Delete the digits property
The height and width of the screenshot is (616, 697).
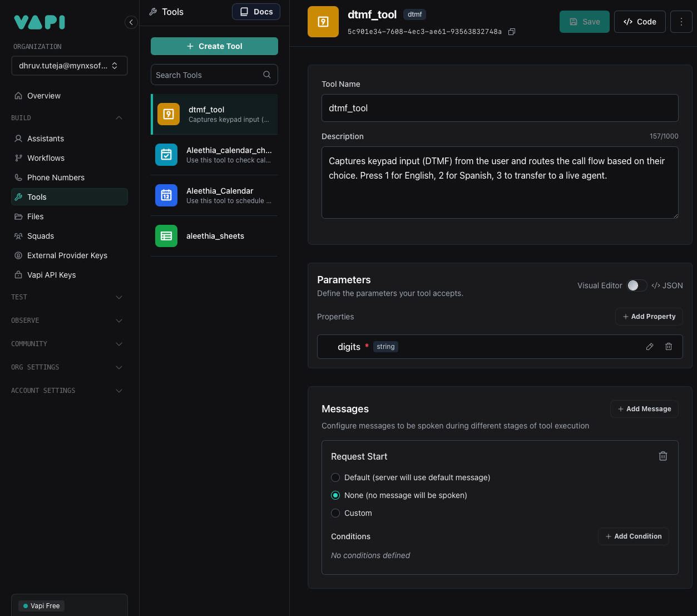[669, 347]
